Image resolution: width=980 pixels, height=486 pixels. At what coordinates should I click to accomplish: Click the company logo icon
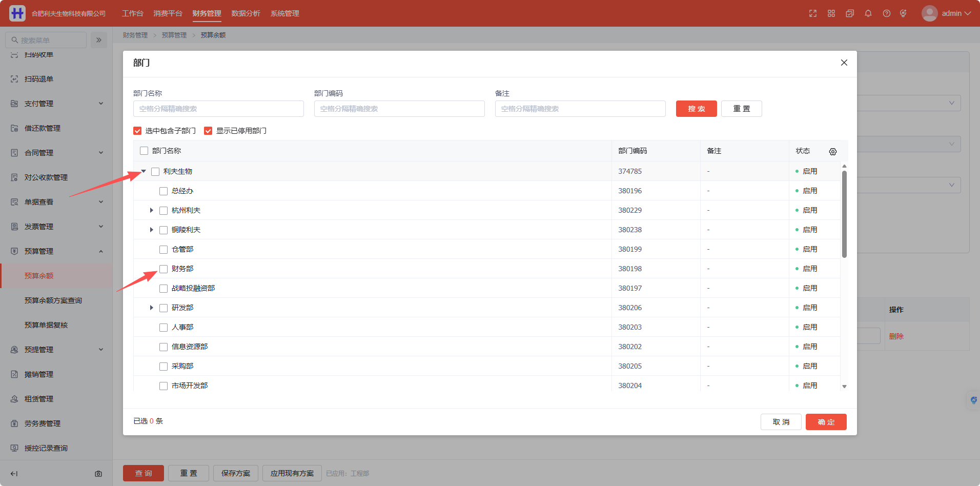click(x=17, y=13)
